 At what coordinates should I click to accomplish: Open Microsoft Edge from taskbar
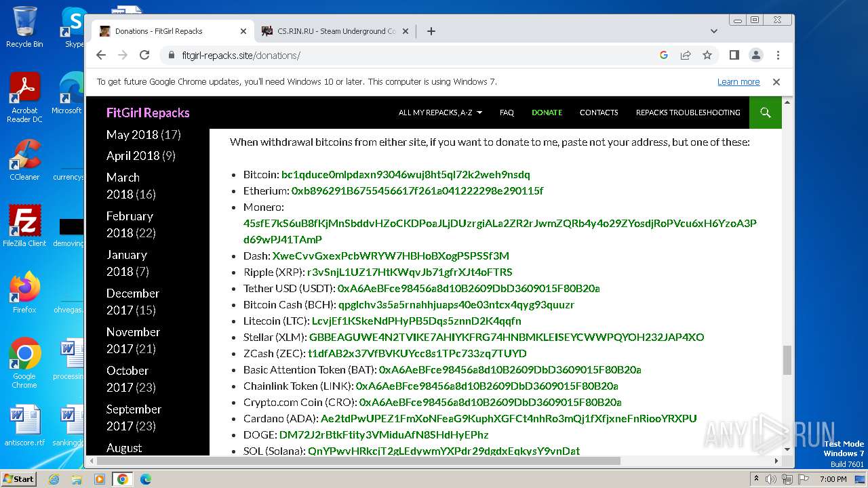[145, 479]
